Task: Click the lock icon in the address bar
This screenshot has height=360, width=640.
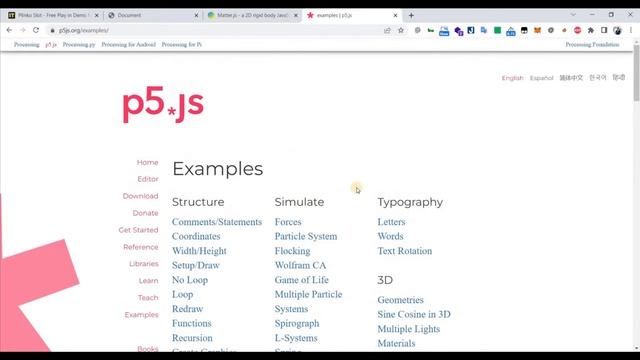Action: click(x=52, y=31)
